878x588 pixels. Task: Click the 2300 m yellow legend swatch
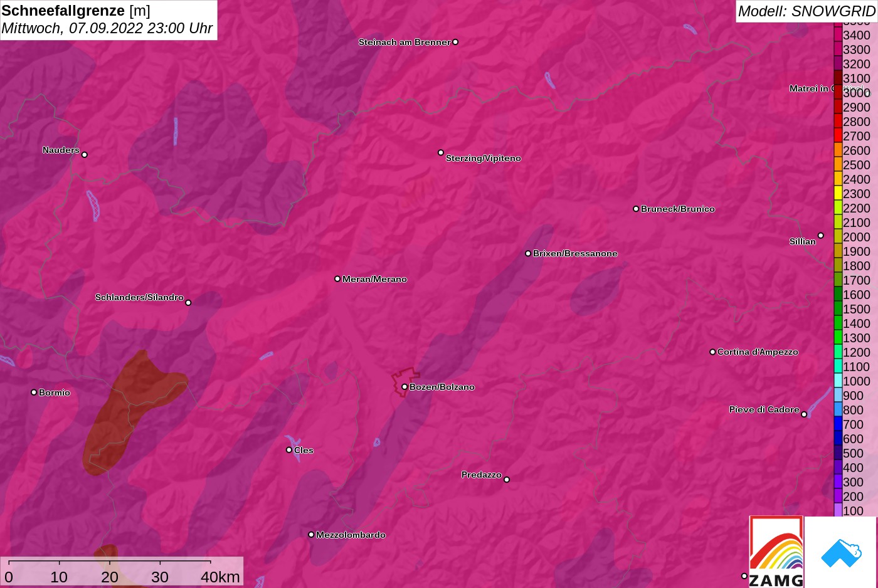(x=838, y=193)
